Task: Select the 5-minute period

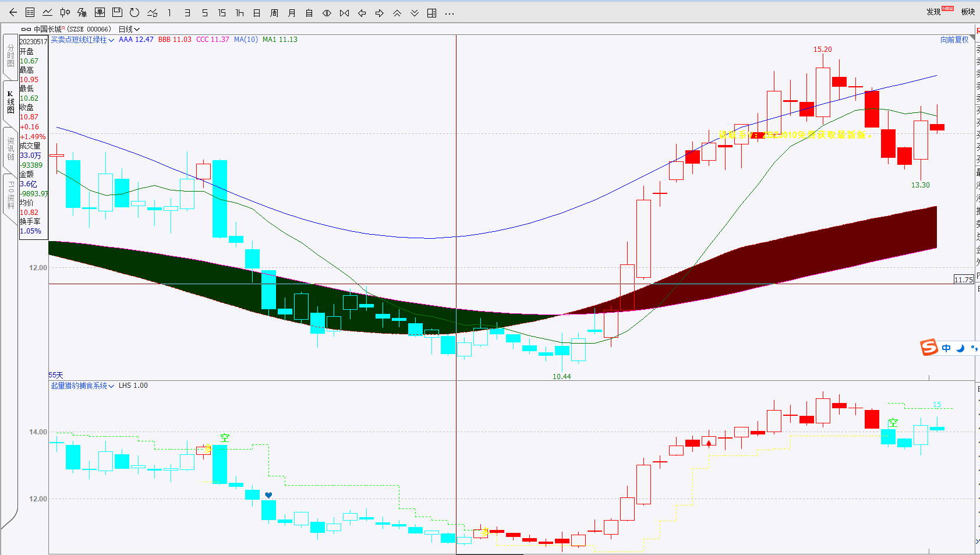Action: point(204,12)
